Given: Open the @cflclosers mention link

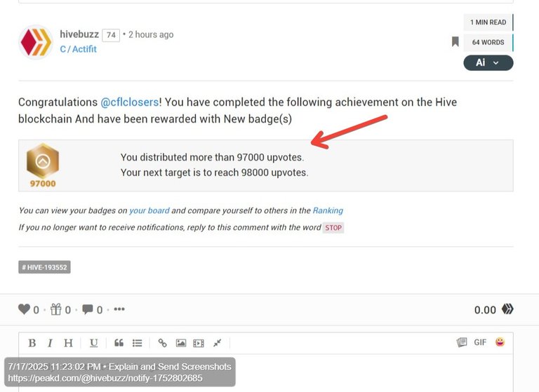Looking at the screenshot, I should click(x=130, y=102).
